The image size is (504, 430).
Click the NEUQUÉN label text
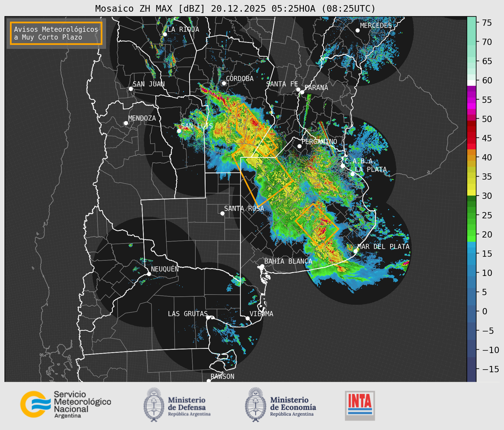point(165,269)
